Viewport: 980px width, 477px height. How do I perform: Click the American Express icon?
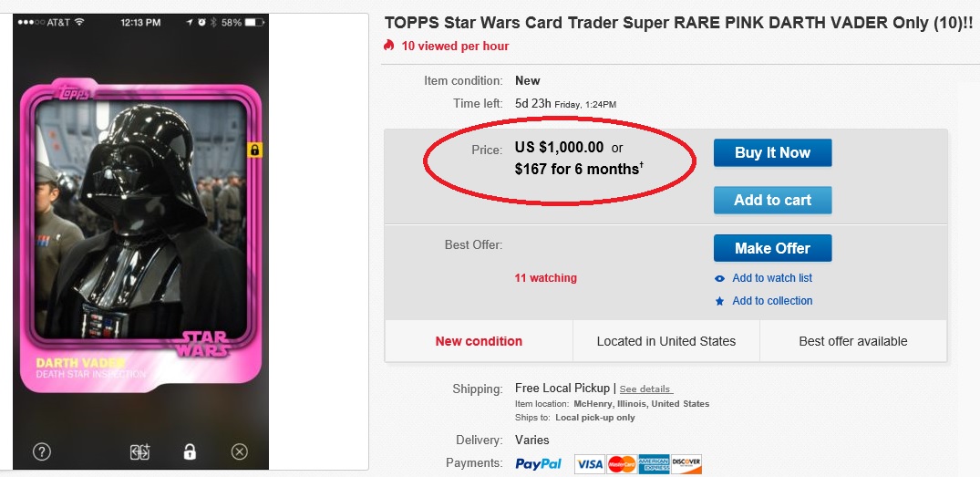654,464
